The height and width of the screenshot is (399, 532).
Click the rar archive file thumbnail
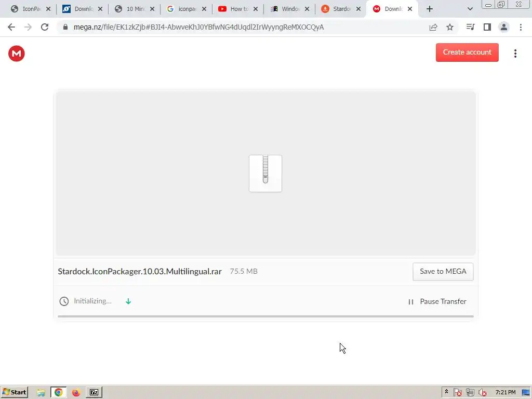[x=265, y=174]
